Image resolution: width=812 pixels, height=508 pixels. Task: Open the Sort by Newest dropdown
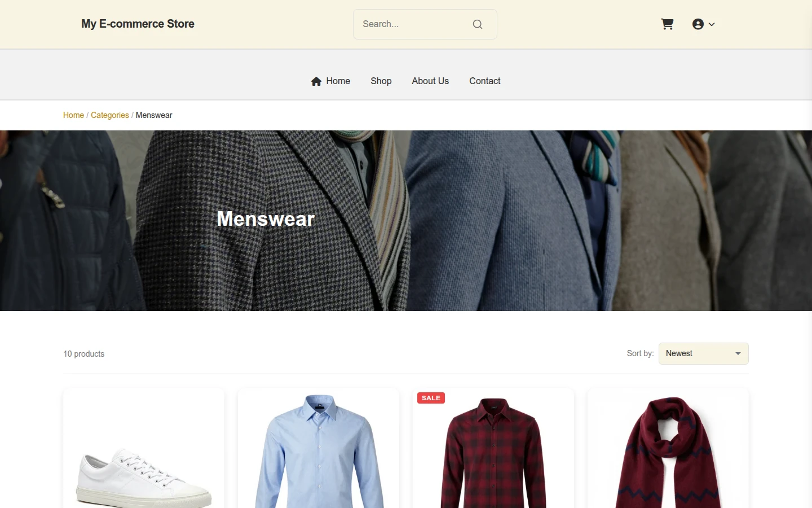click(703, 353)
